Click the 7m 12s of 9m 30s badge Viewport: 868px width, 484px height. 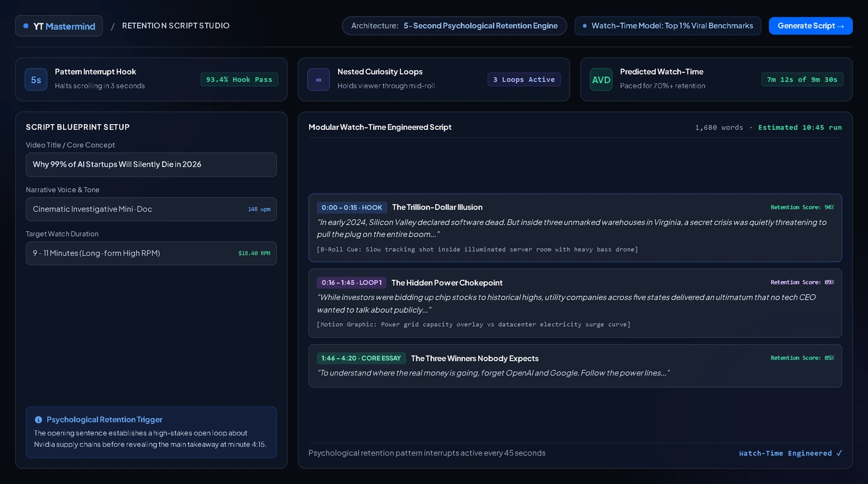802,79
